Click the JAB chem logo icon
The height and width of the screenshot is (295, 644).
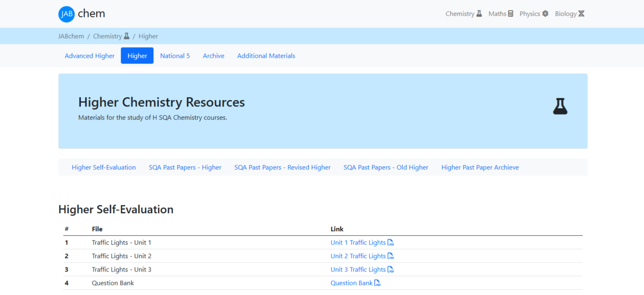(66, 14)
